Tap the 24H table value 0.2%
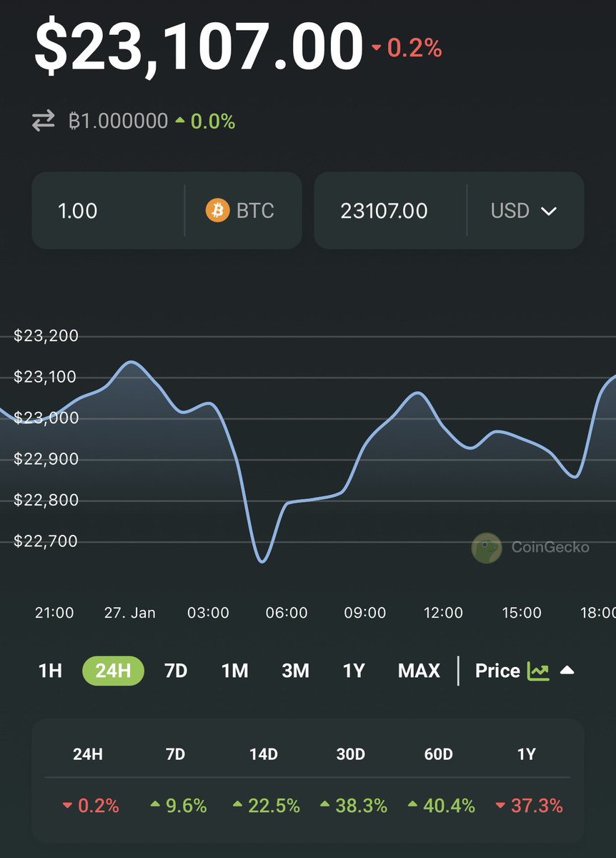Image resolution: width=616 pixels, height=858 pixels. pyautogui.click(x=91, y=806)
